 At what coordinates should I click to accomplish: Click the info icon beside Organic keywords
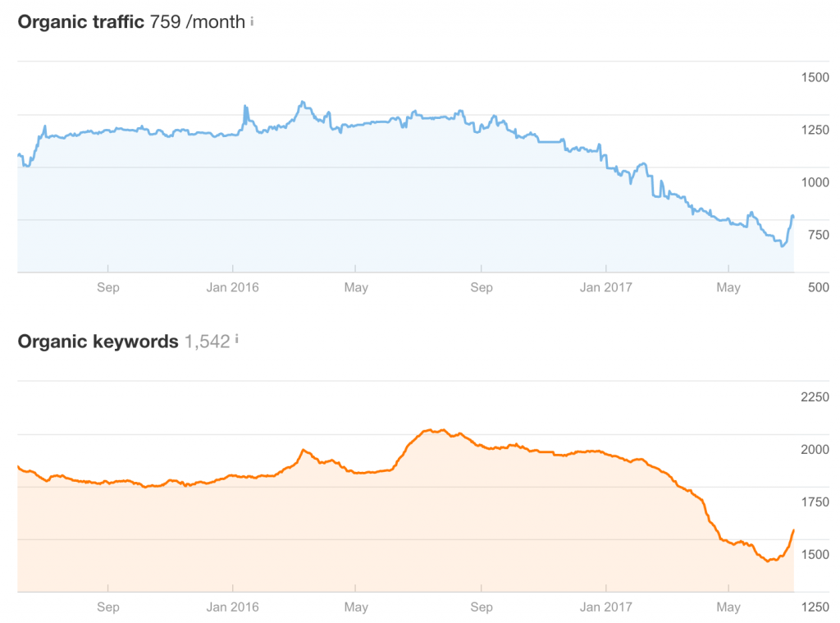tap(237, 339)
